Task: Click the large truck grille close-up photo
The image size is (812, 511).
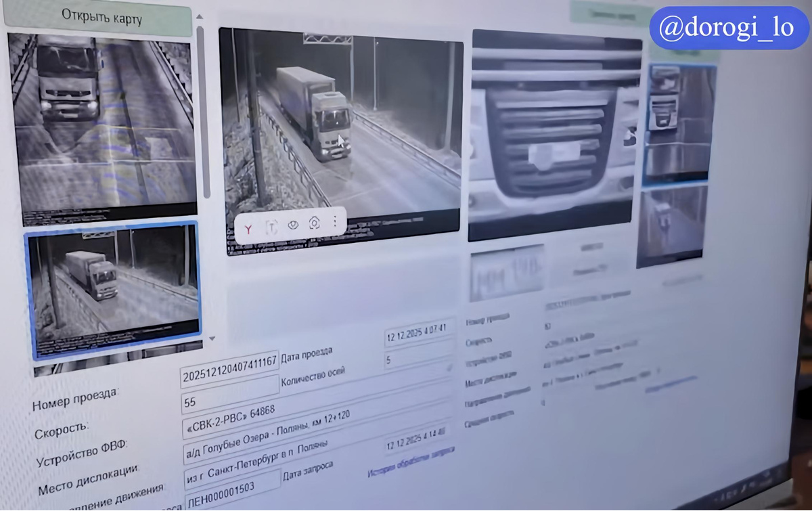Action: pyautogui.click(x=555, y=134)
